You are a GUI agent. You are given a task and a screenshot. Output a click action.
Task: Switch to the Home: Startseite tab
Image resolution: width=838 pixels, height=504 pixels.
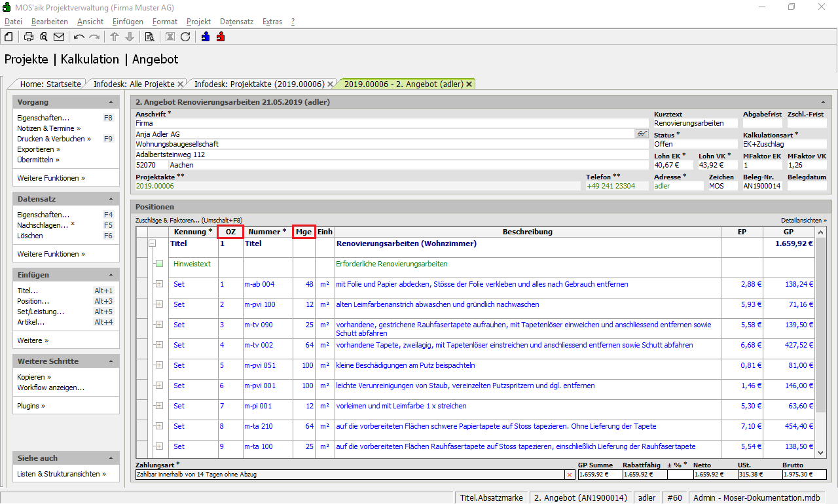pos(50,84)
